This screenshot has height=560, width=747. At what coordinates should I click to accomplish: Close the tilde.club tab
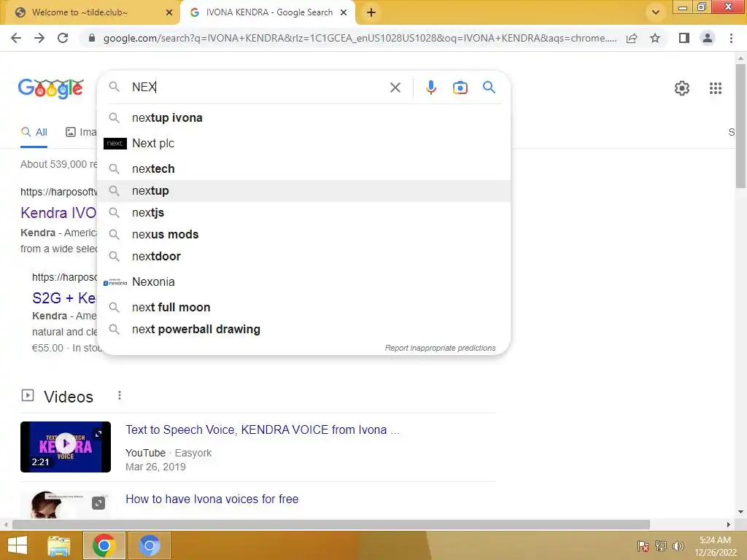tap(169, 12)
